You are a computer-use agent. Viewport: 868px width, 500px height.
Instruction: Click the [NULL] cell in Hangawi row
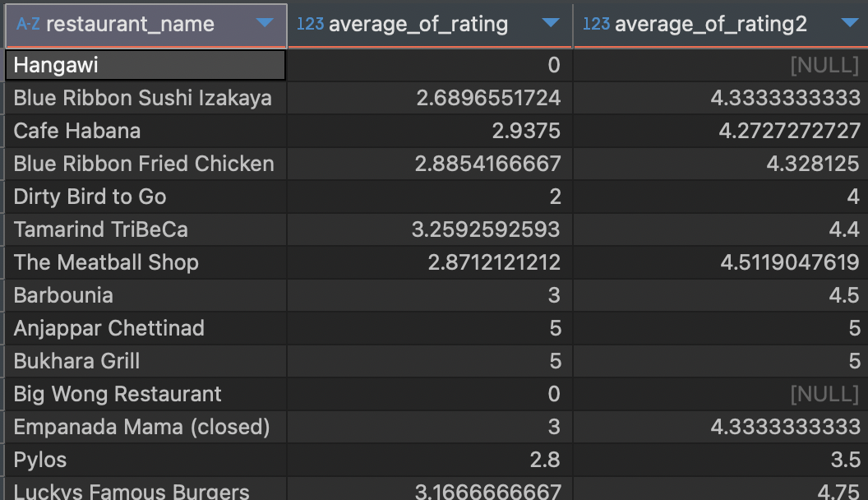pyautogui.click(x=824, y=65)
